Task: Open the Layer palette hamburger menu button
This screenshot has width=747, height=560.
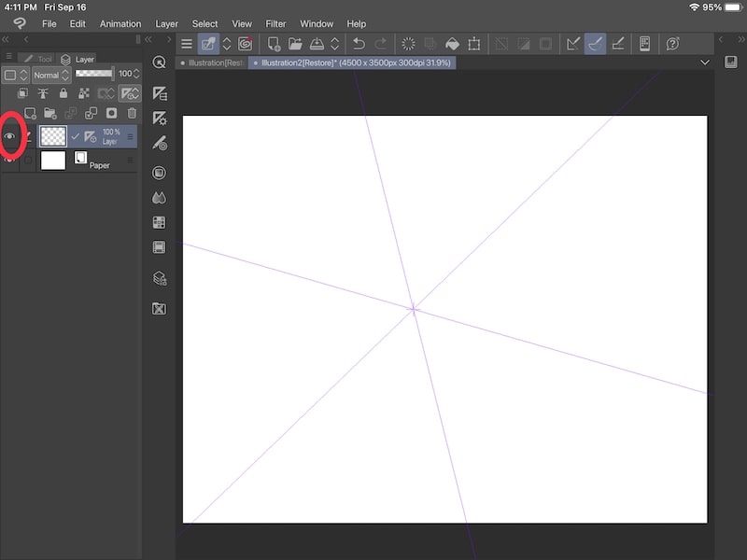Action: 8,56
